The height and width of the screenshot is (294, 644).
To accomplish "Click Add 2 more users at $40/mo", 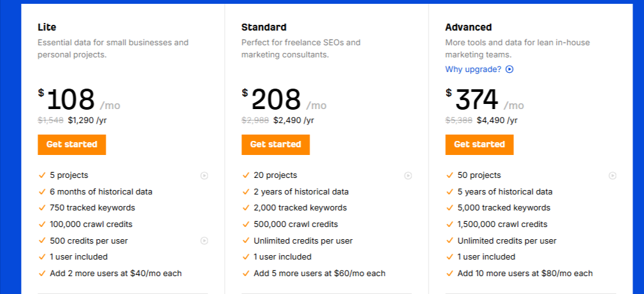I will tap(116, 274).
